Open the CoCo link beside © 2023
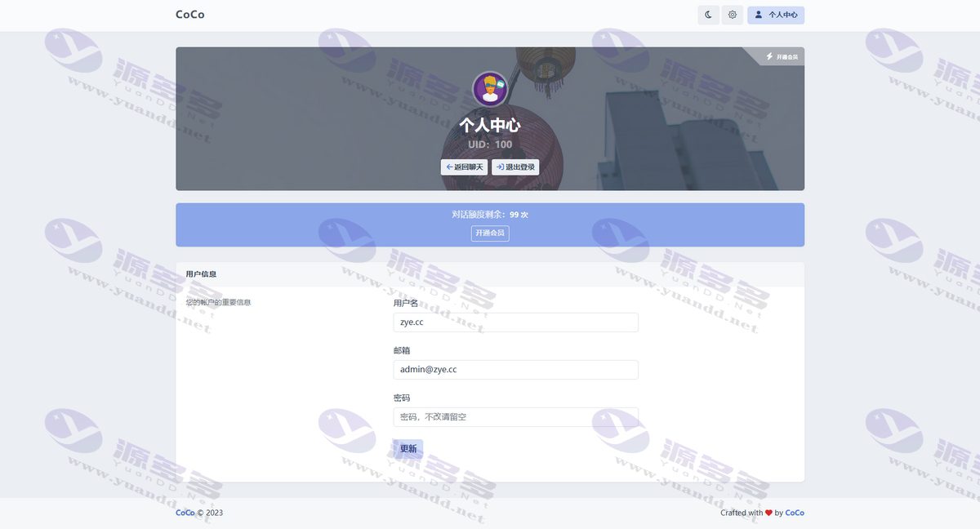The image size is (980, 529). 185,513
